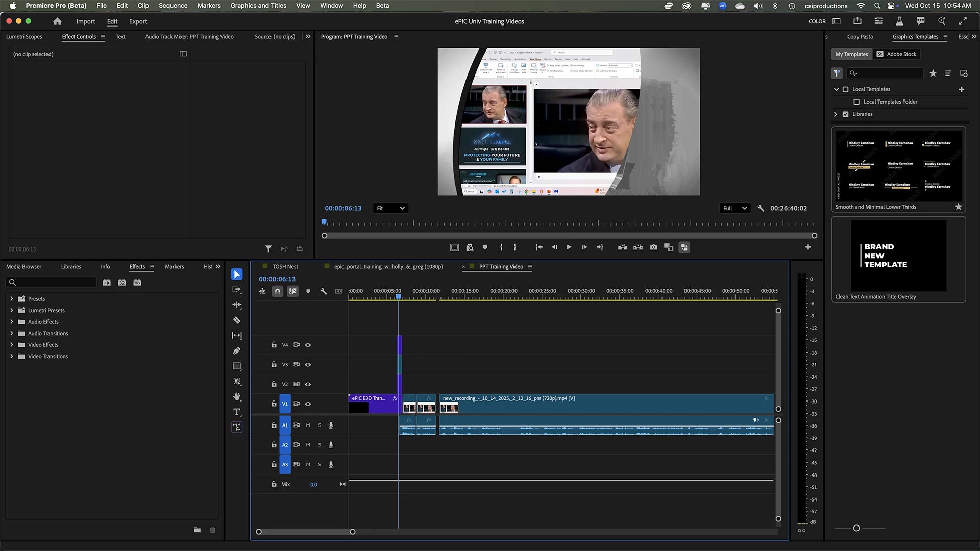Open the Fit zoom level dropdown
The width and height of the screenshot is (980, 551).
pyautogui.click(x=390, y=208)
